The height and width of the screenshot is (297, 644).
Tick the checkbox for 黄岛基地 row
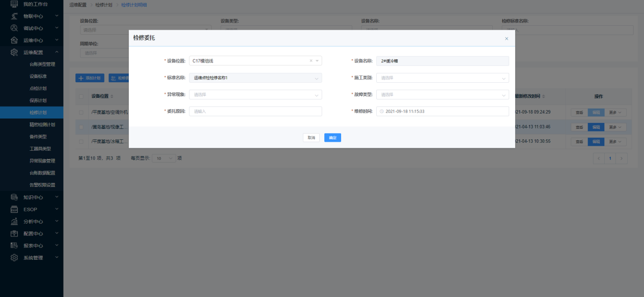(81, 127)
